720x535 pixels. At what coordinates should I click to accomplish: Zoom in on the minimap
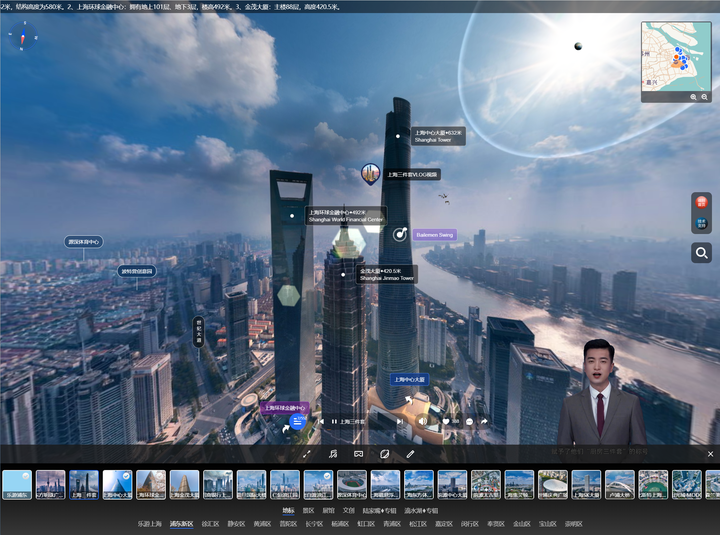[693, 97]
